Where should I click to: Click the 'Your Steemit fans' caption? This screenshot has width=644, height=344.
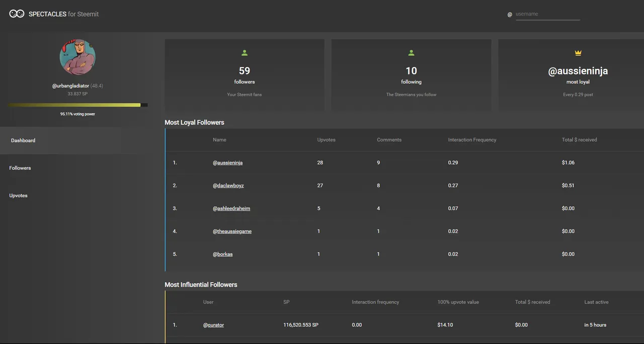[x=245, y=95]
